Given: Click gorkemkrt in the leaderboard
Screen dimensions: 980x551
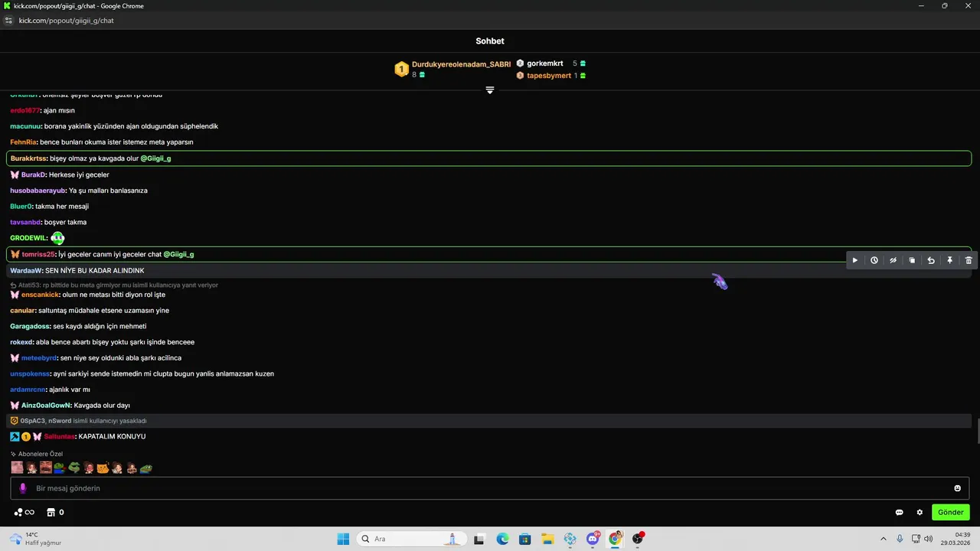Looking at the screenshot, I should [x=545, y=64].
